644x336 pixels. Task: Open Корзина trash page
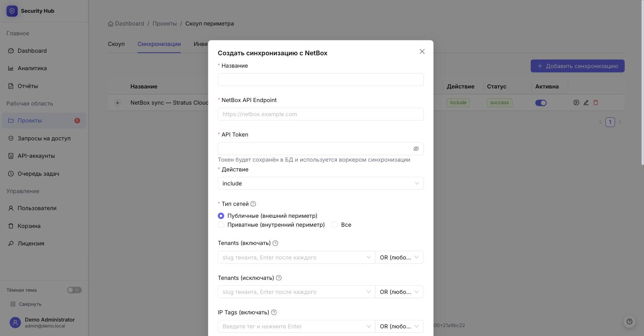pyautogui.click(x=44, y=226)
